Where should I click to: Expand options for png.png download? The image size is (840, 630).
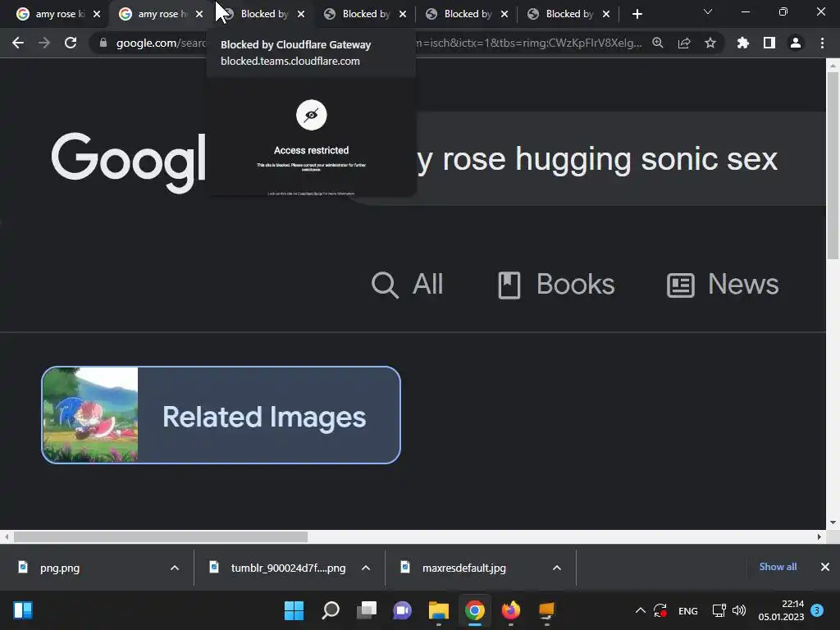[175, 568]
